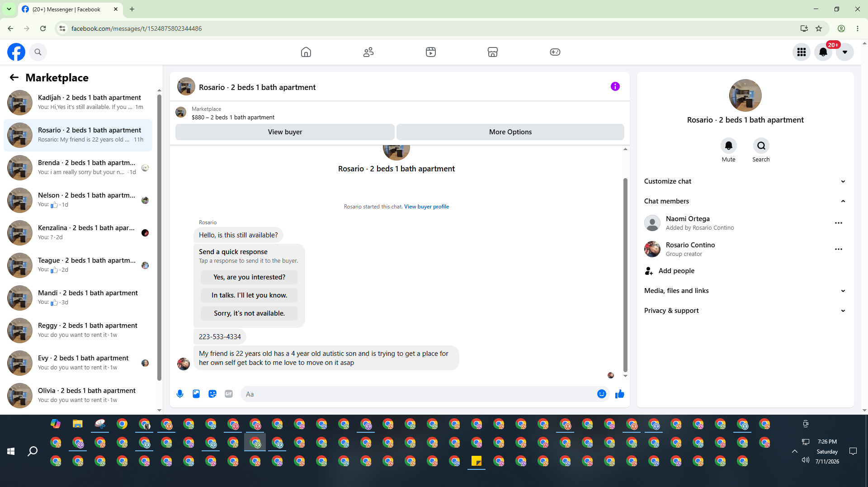The height and width of the screenshot is (487, 868).
Task: Open the Kenzalina conversation
Action: point(78,232)
